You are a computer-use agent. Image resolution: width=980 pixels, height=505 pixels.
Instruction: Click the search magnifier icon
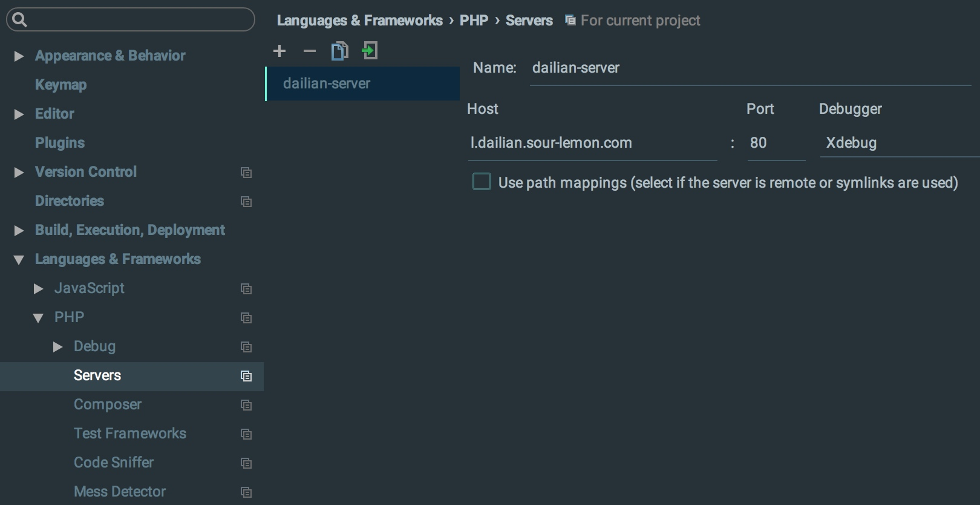pos(20,20)
